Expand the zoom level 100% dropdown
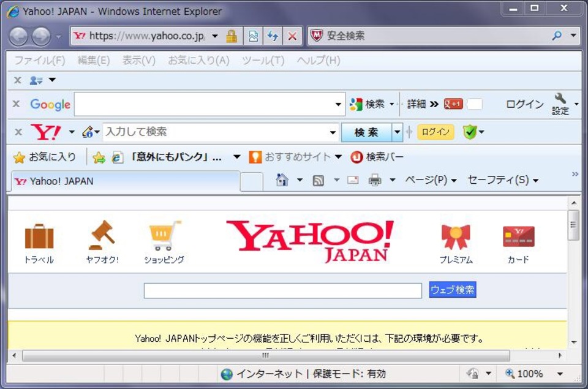This screenshot has width=588, height=389. (560, 374)
